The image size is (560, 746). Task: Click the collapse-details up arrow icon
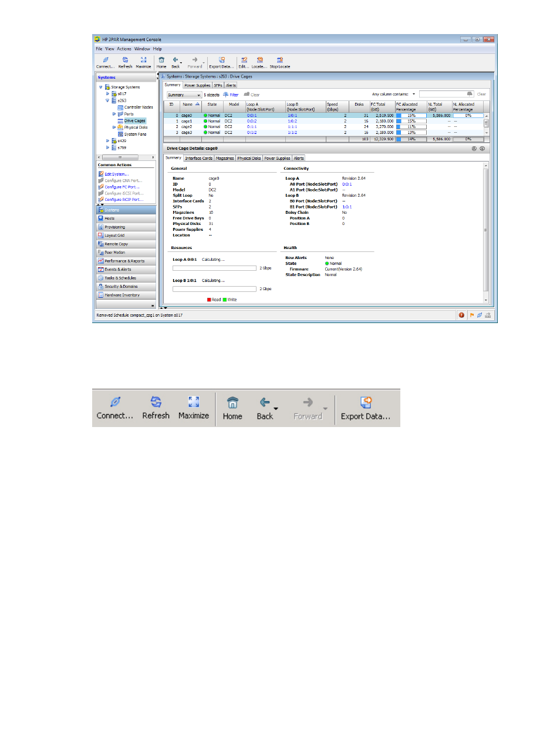click(474, 149)
